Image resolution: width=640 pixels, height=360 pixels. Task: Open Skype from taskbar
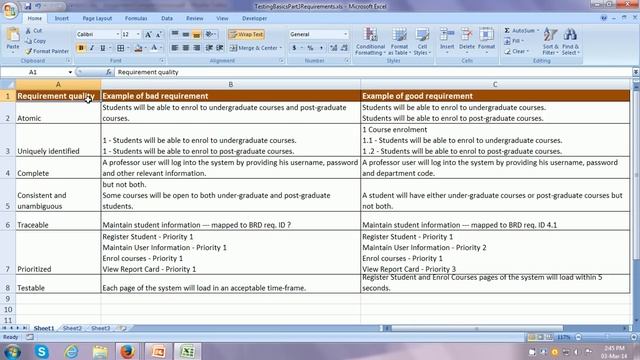(x=42, y=351)
